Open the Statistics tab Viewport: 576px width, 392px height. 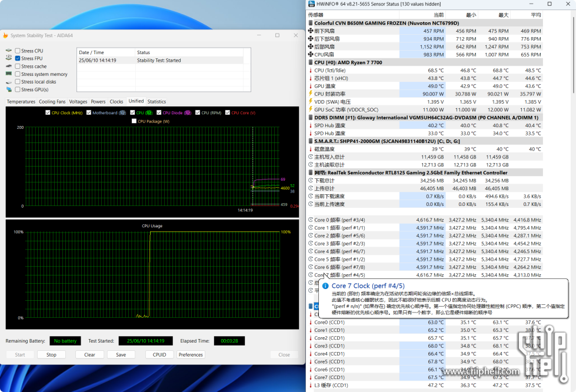click(x=157, y=101)
